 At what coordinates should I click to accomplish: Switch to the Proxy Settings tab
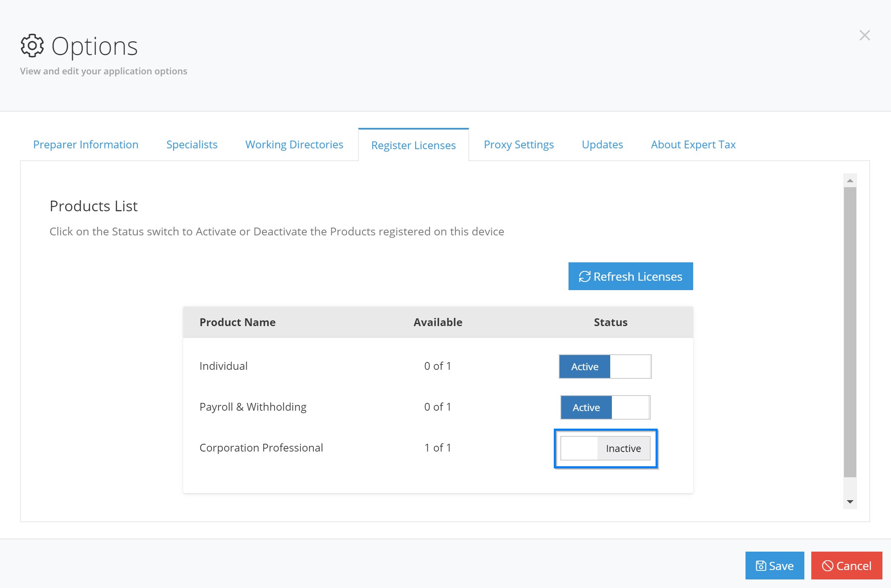[x=518, y=144]
